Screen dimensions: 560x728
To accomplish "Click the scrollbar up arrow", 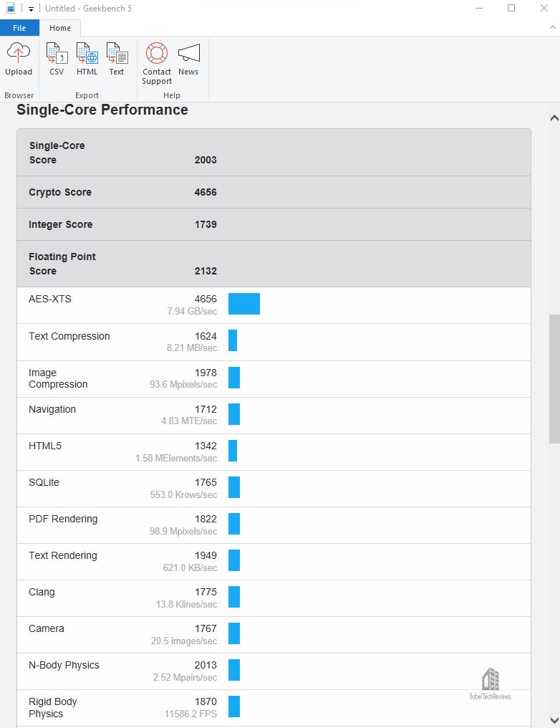I will point(554,118).
